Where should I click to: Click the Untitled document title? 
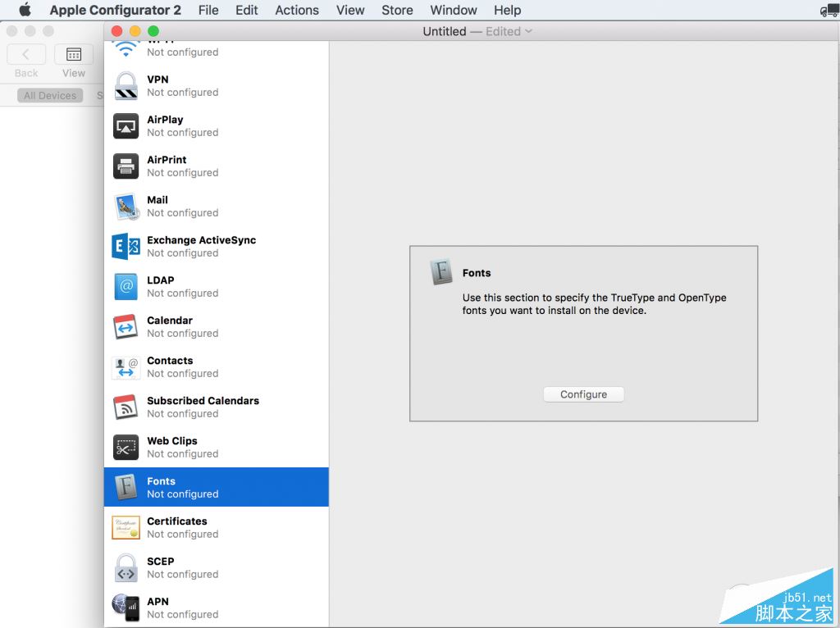point(444,32)
